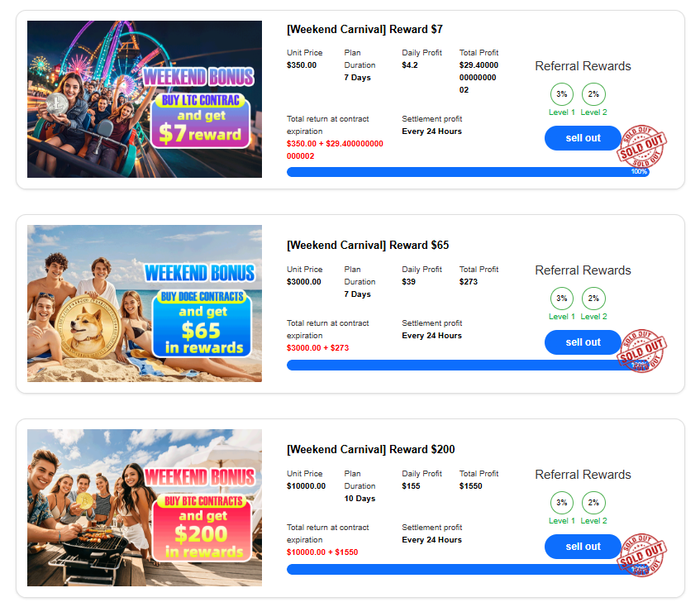
Task: Click the [Weekend Carnival] Reward $200 title
Action: 370,450
